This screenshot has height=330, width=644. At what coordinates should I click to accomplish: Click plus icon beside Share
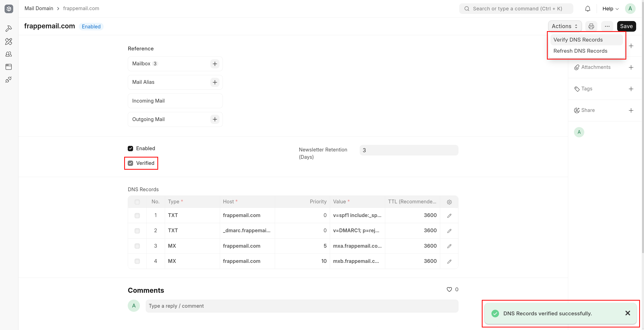(631, 110)
